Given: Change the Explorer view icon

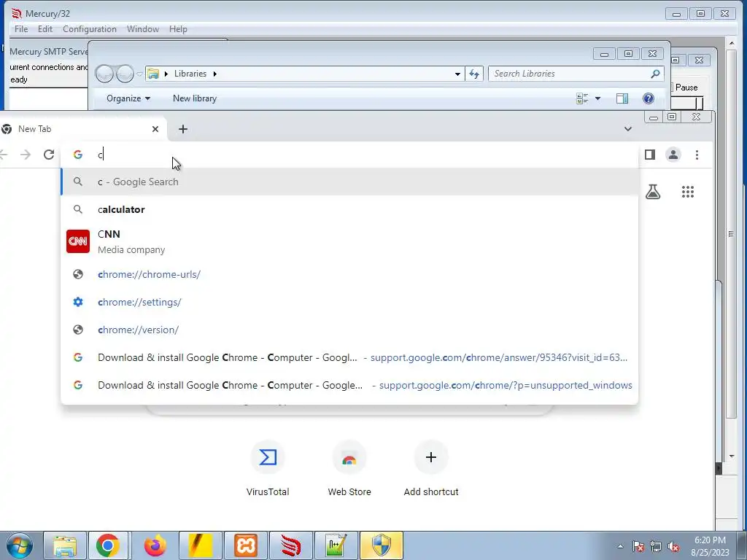Looking at the screenshot, I should (582, 98).
